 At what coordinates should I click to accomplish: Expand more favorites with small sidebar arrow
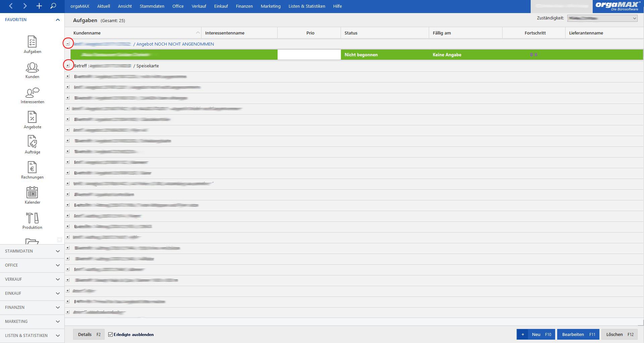tap(59, 239)
